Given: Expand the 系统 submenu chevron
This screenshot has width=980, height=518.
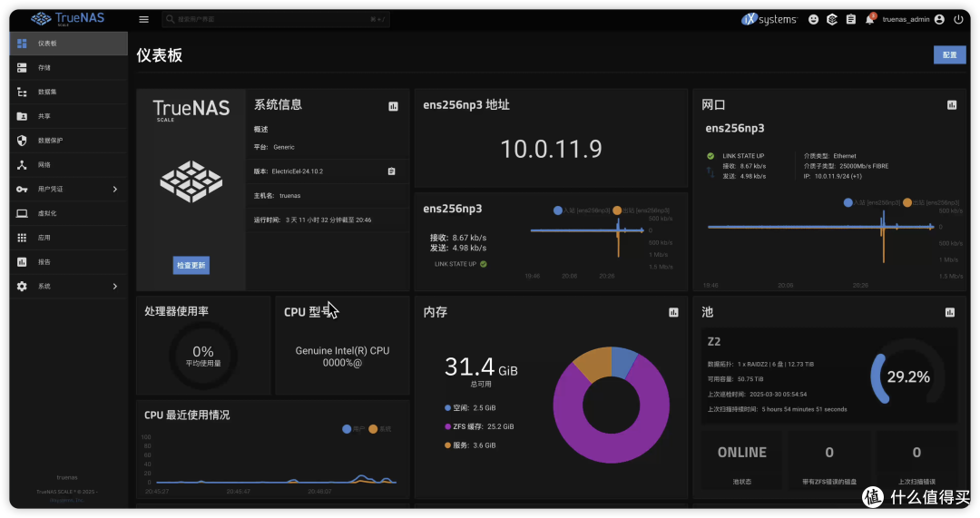Looking at the screenshot, I should coord(115,286).
